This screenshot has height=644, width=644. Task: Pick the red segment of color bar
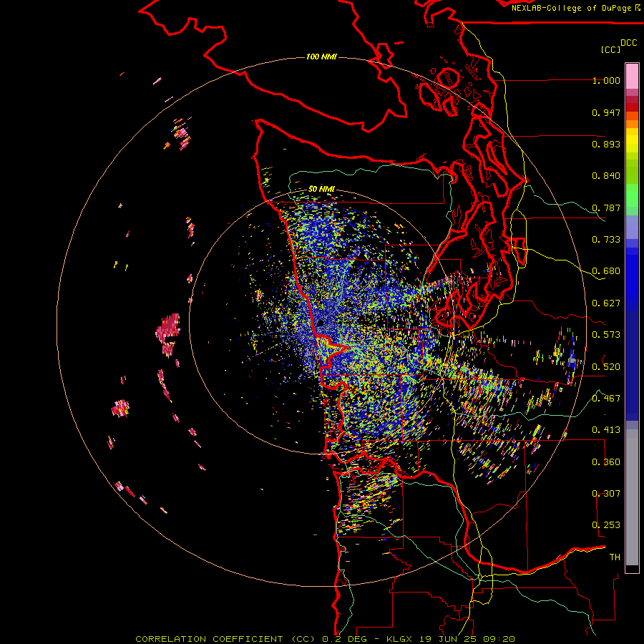tap(632, 107)
